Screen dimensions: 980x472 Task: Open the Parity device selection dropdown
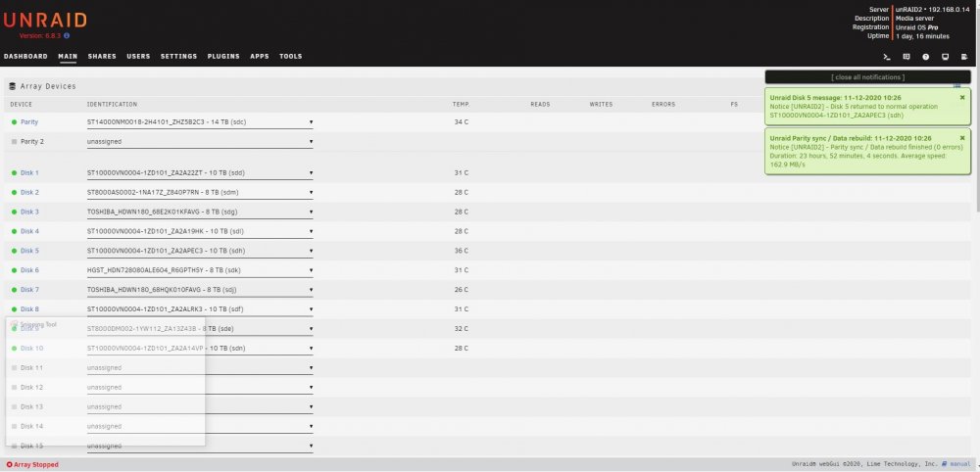(x=200, y=122)
